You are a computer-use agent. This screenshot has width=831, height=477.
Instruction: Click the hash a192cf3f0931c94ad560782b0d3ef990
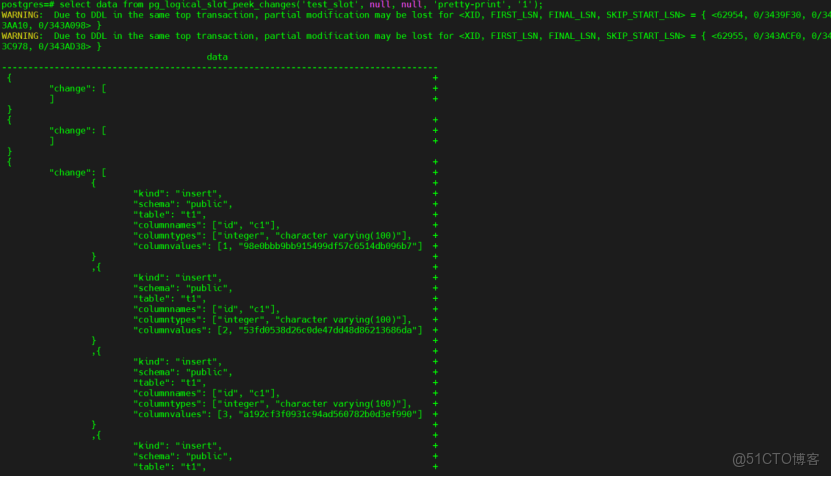coord(328,414)
